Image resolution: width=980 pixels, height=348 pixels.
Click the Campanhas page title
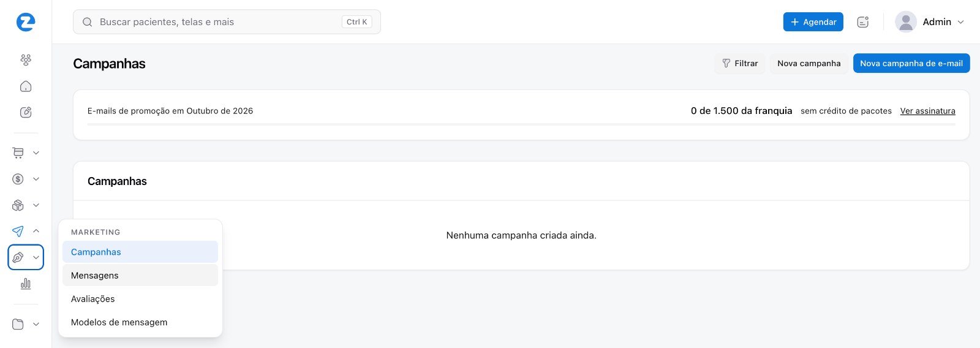pos(109,64)
